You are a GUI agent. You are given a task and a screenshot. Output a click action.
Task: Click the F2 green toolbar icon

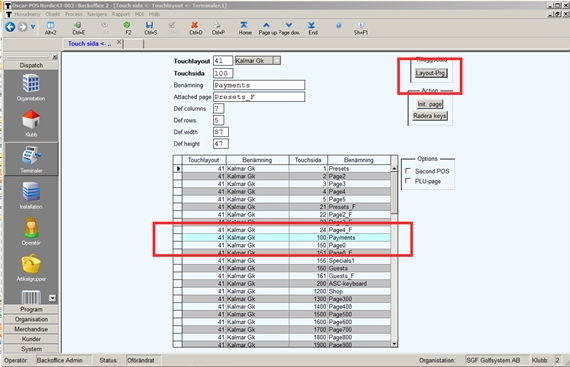tap(127, 28)
